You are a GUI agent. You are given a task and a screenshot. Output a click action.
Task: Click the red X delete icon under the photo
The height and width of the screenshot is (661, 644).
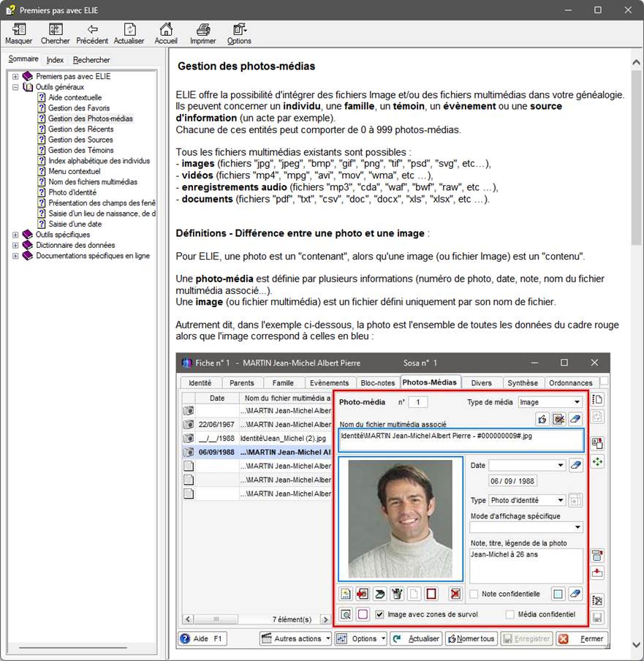[x=455, y=594]
